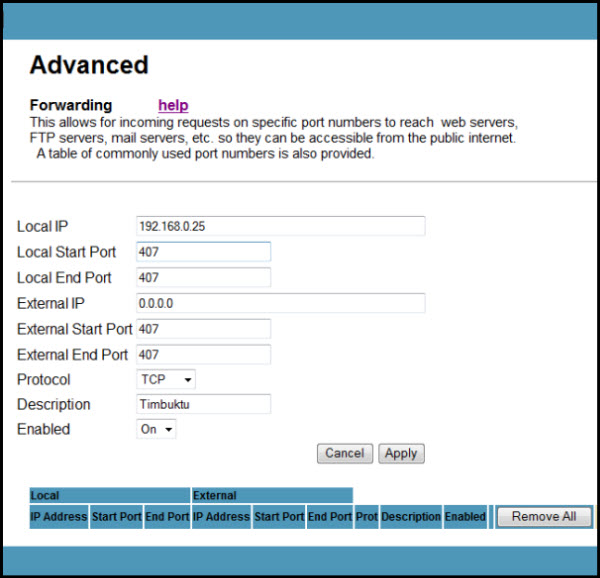Click the Description field containing Timbuktu

click(x=203, y=404)
